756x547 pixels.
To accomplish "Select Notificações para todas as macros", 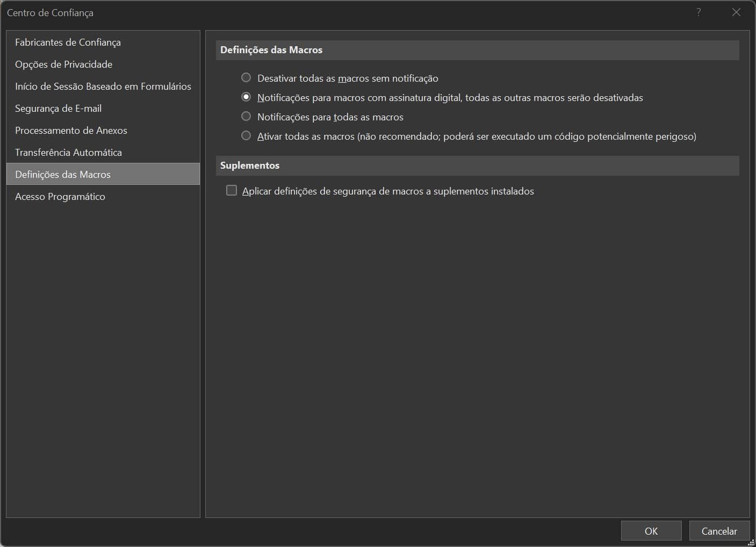I will click(246, 117).
